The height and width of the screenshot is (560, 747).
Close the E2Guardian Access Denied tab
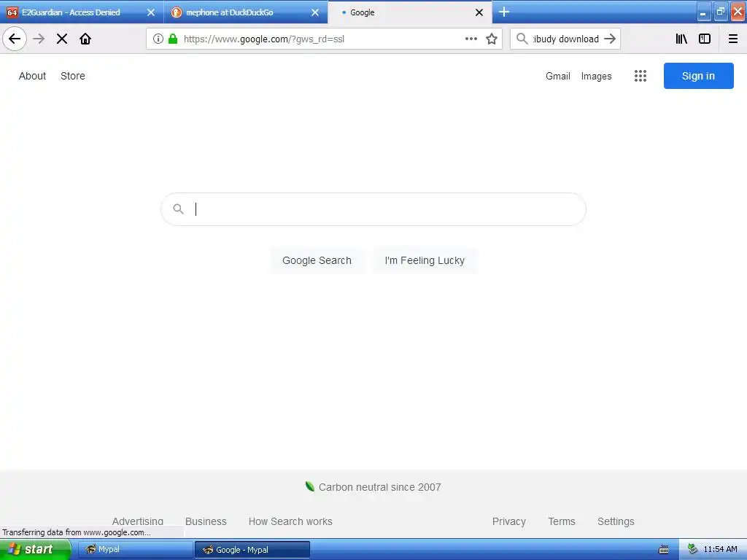pos(151,12)
